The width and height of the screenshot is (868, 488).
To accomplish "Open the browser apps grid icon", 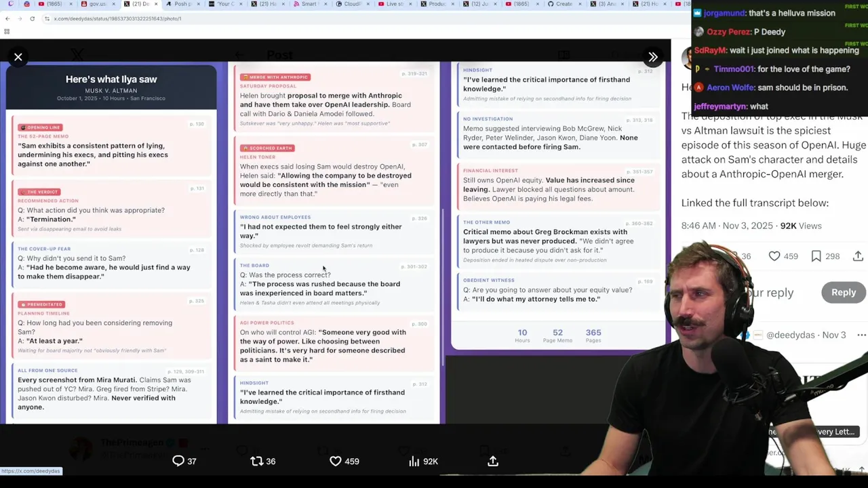I will coord(7,31).
